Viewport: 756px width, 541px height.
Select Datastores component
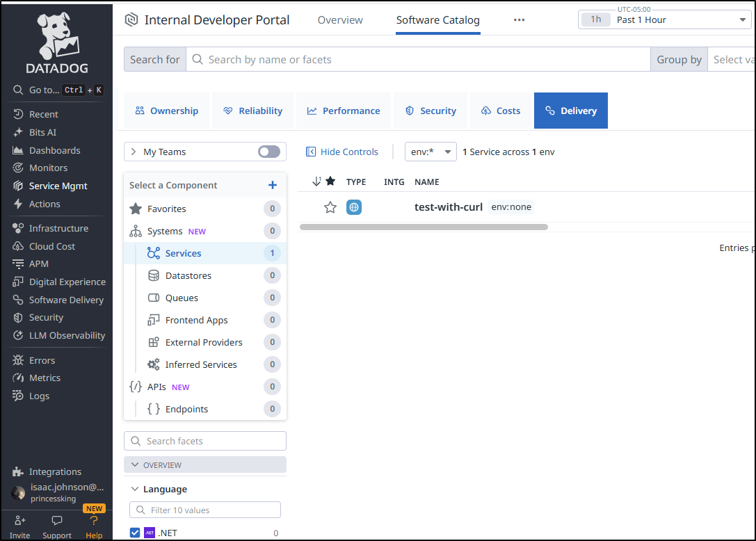coord(205,275)
